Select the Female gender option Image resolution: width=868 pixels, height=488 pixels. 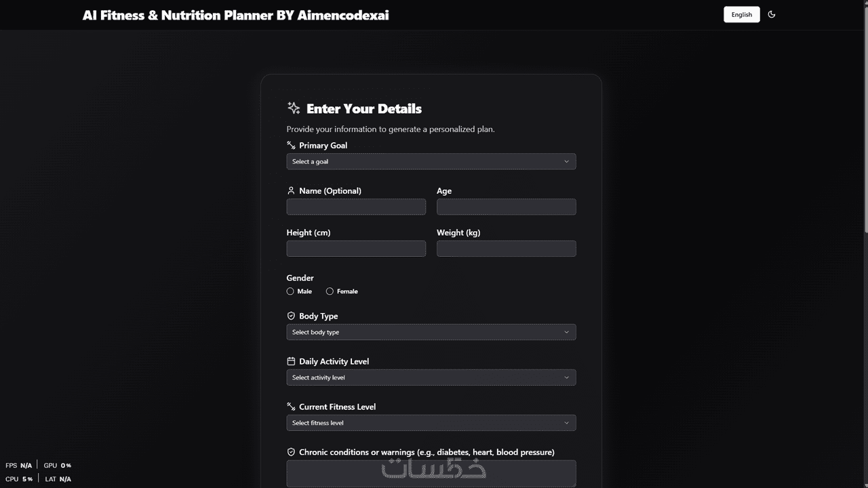point(330,291)
